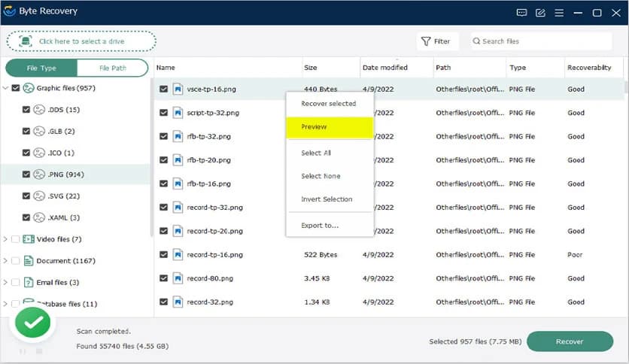Switch to the File Path tab
The image size is (629, 364).
coord(113,68)
